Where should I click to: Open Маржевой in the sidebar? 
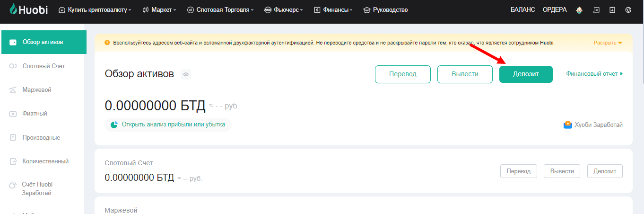(37, 89)
